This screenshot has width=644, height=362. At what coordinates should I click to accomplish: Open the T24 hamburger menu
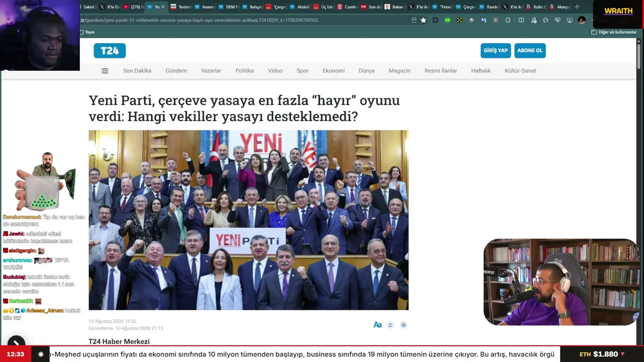click(x=105, y=71)
